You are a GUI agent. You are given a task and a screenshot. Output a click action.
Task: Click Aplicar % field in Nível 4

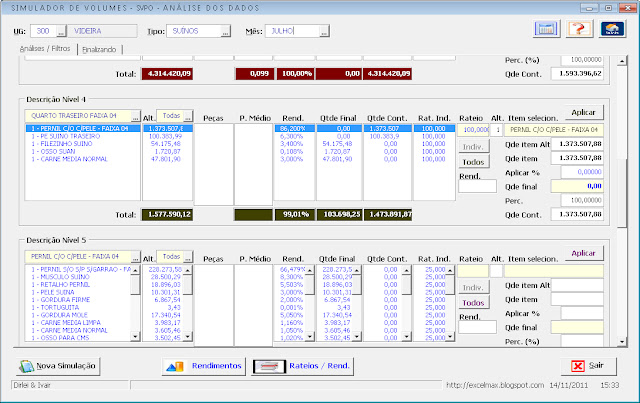point(582,172)
